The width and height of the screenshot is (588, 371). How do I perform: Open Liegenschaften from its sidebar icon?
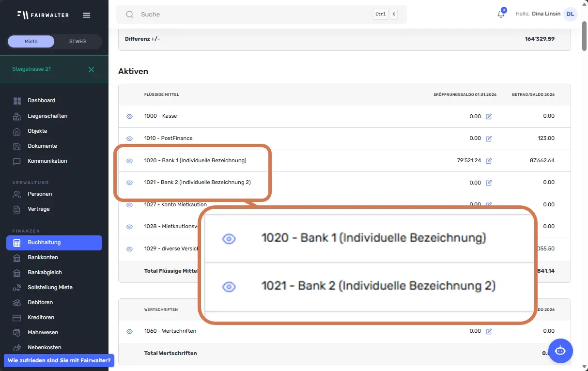pos(17,116)
